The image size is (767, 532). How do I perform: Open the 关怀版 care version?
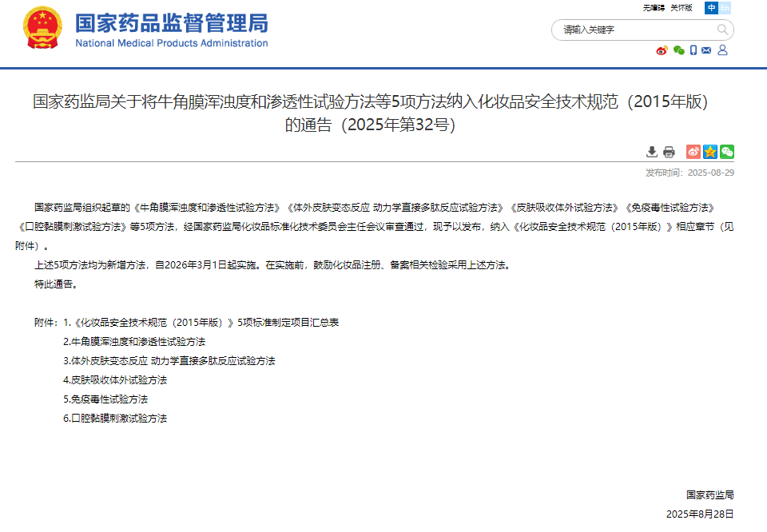coord(682,8)
